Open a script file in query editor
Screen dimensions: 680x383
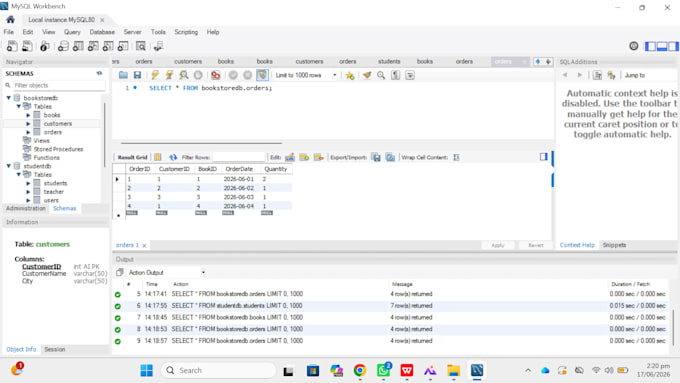pyautogui.click(x=123, y=75)
